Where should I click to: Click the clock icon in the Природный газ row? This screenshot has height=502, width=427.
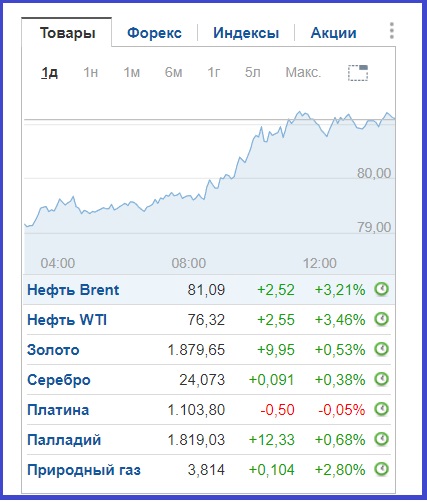[381, 469]
